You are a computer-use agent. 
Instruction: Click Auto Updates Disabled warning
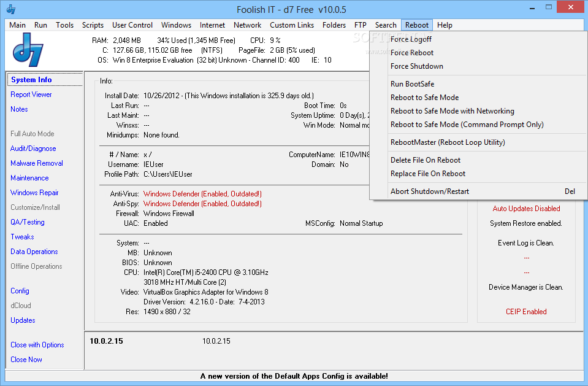point(526,209)
